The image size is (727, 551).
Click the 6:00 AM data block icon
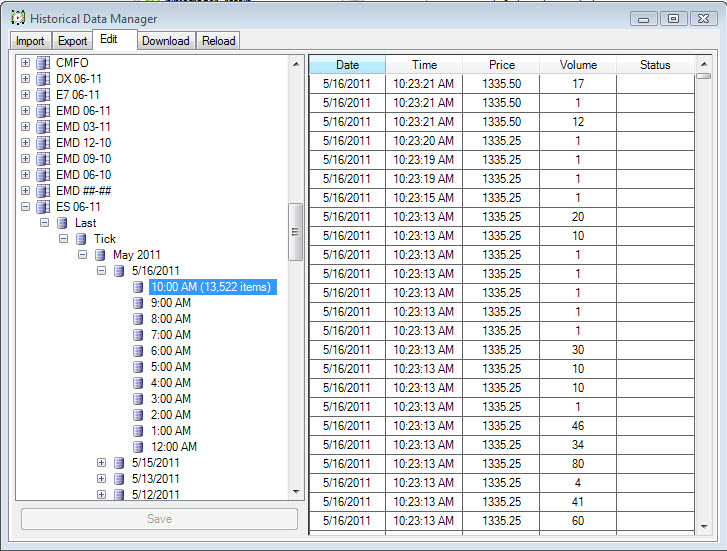pos(138,351)
